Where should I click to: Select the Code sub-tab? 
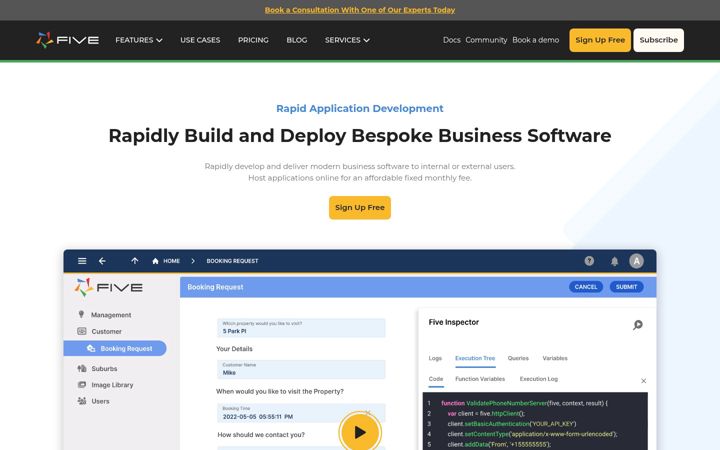436,379
